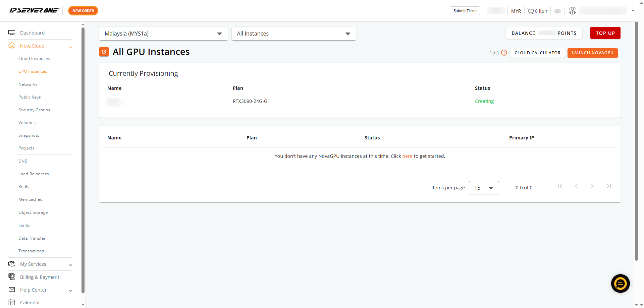
Task: Open Networks in sidebar
Action: 28,84
